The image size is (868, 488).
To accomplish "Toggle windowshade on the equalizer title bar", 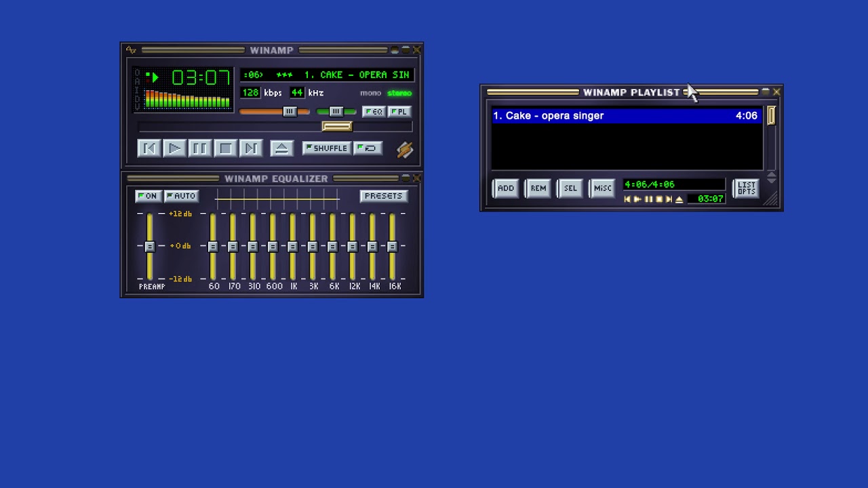I will 406,178.
